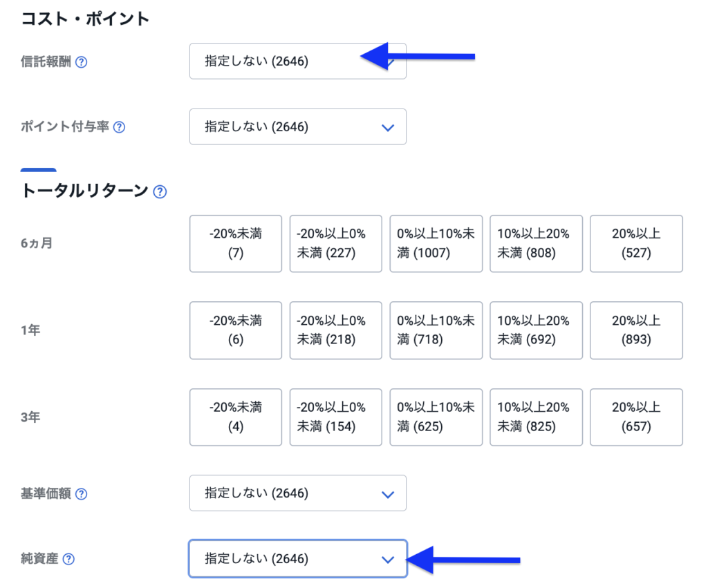Screen dimensions: 708x588
Task: Select 6ヵ月 0%以上10%未満 (1007) filter
Action: tap(436, 243)
